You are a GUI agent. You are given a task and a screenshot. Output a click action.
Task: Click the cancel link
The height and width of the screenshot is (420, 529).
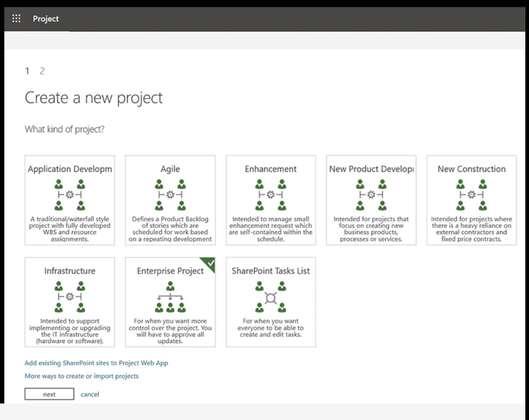[90, 394]
